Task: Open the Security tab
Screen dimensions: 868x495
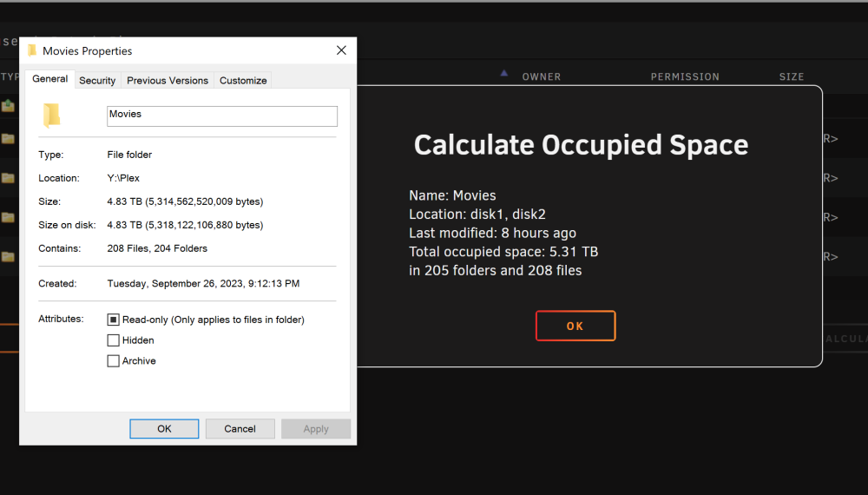Action: [97, 81]
